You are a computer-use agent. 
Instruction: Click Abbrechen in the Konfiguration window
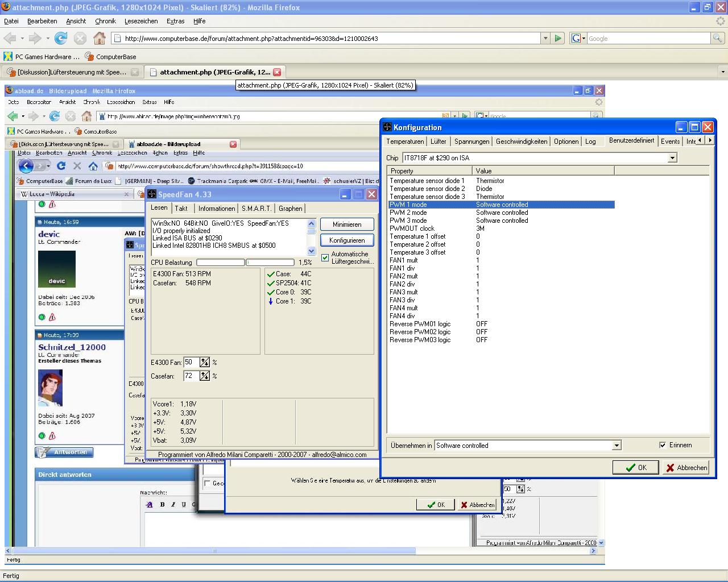click(x=686, y=467)
